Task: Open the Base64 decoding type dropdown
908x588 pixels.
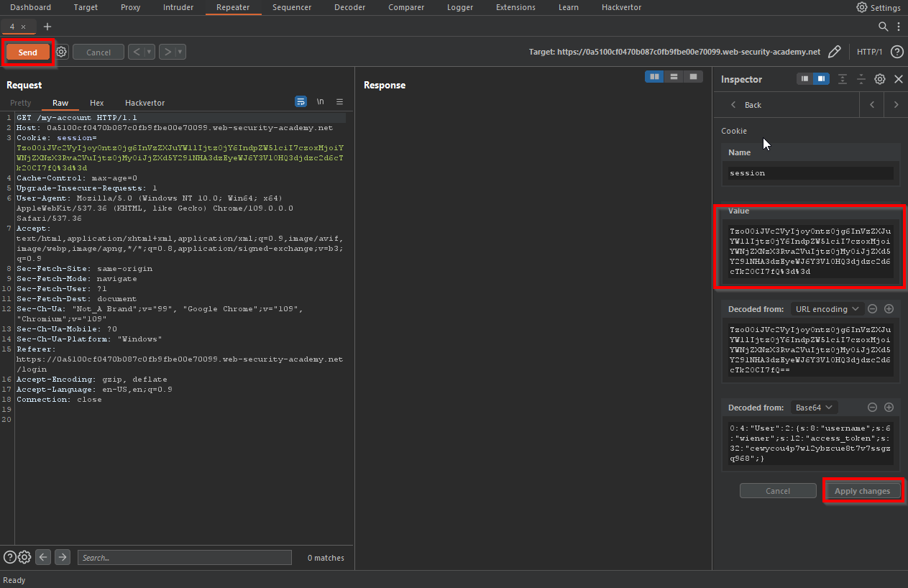Action: point(814,408)
